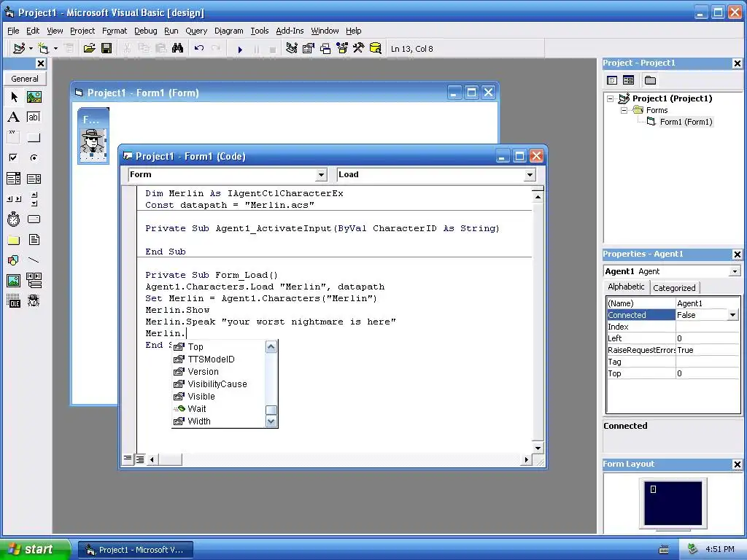Select the CommandButton tool in toolbox
This screenshot has width=747, height=560.
click(x=34, y=138)
